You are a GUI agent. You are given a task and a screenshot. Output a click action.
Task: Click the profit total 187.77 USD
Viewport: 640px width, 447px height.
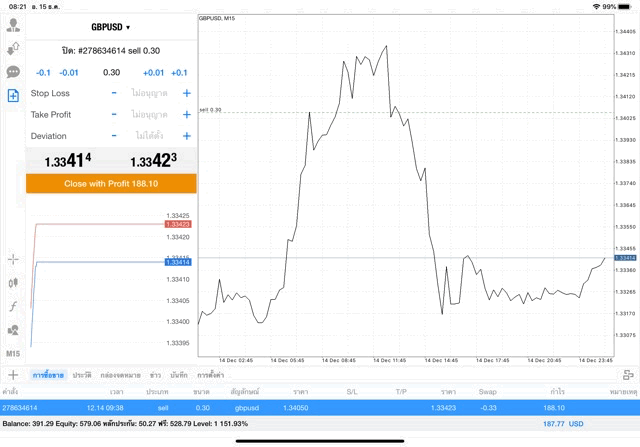click(563, 424)
